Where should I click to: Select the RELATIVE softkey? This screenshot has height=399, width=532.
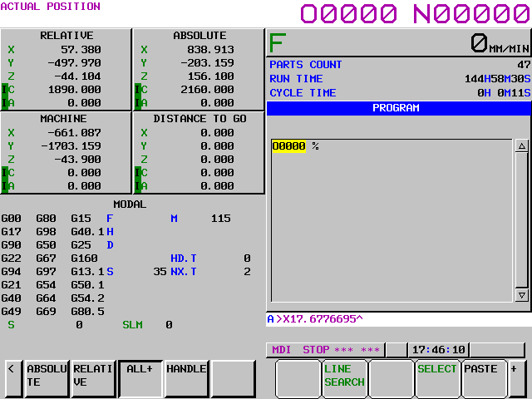92,379
